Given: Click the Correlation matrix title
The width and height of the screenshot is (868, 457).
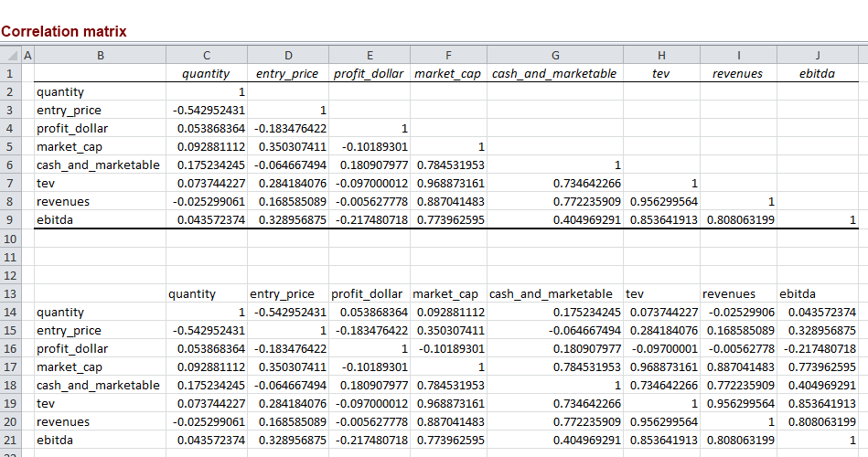Looking at the screenshot, I should click(64, 31).
